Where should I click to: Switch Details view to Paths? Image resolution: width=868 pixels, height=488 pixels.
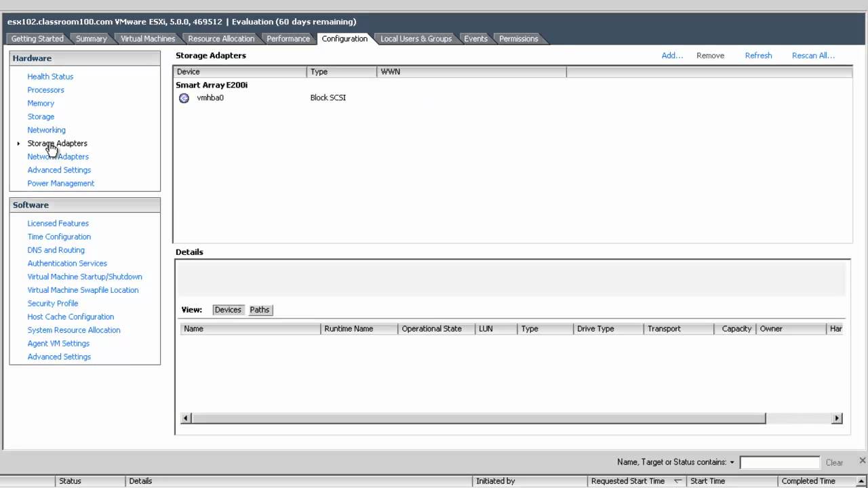click(x=260, y=310)
